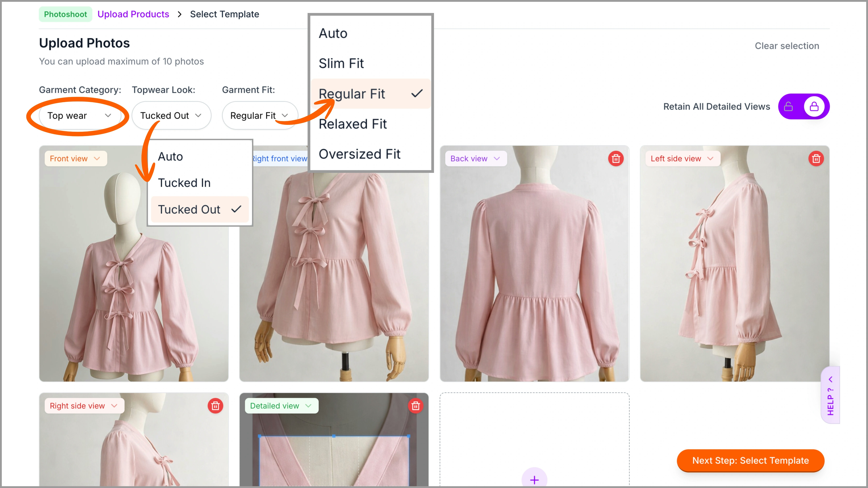The width and height of the screenshot is (868, 488).
Task: Go to Upload Products breadcrumb
Action: coord(133,14)
